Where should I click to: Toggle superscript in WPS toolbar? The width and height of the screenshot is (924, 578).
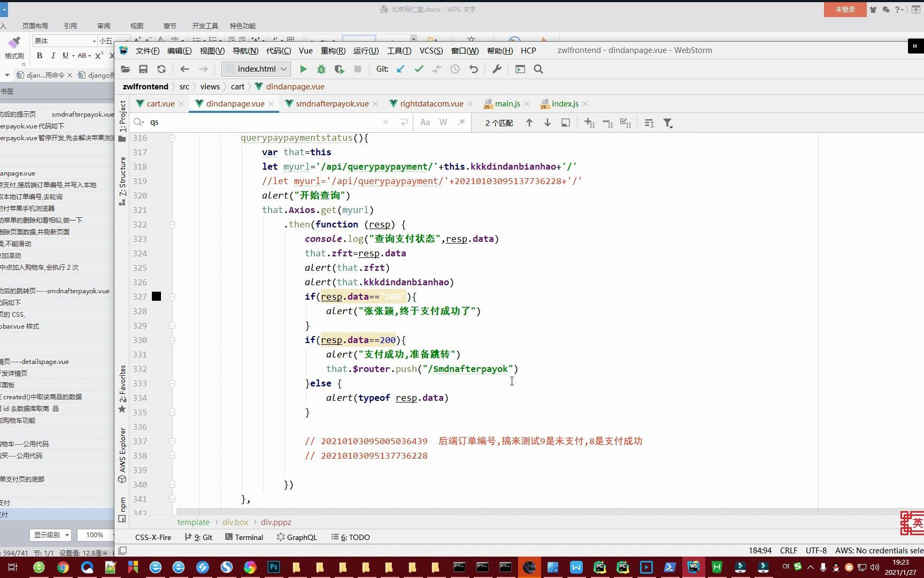click(99, 55)
